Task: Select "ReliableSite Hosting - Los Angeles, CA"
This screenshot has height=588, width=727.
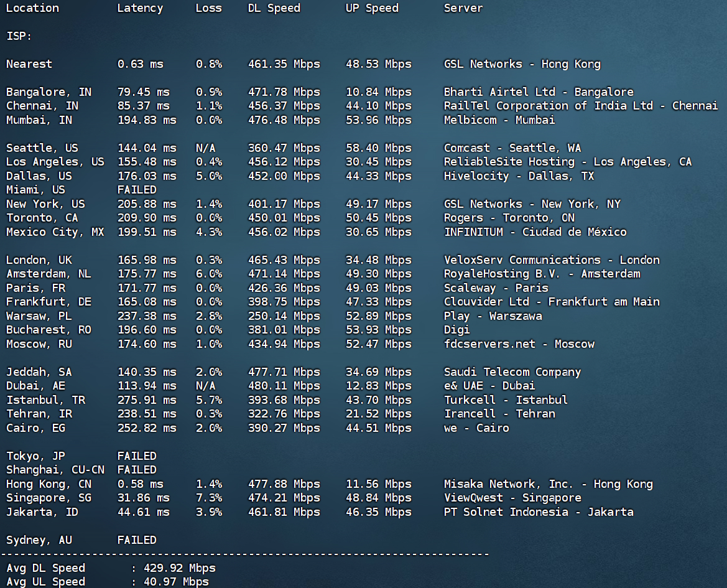Action: click(x=568, y=162)
